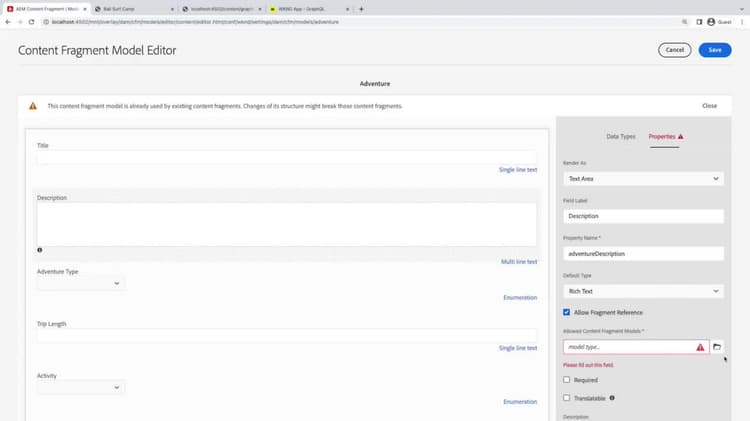Viewport: 750px width, 421px height.
Task: Switch to the Data Types tab
Action: click(620, 136)
